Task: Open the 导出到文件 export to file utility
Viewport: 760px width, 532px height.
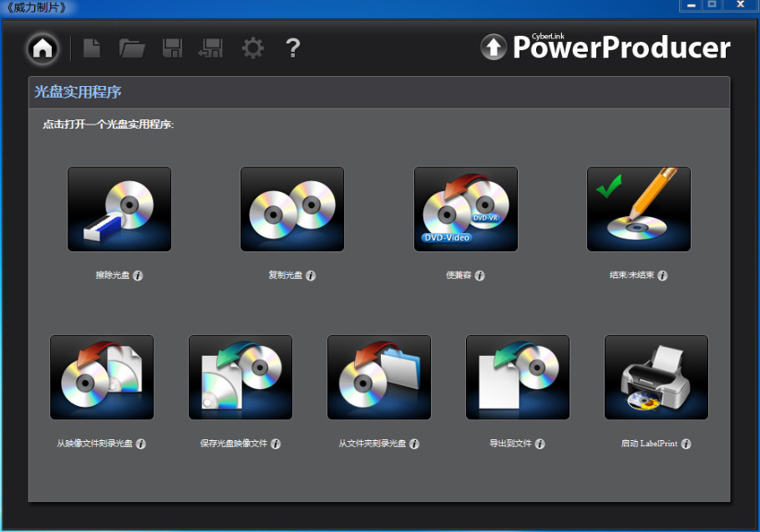Action: click(x=518, y=377)
